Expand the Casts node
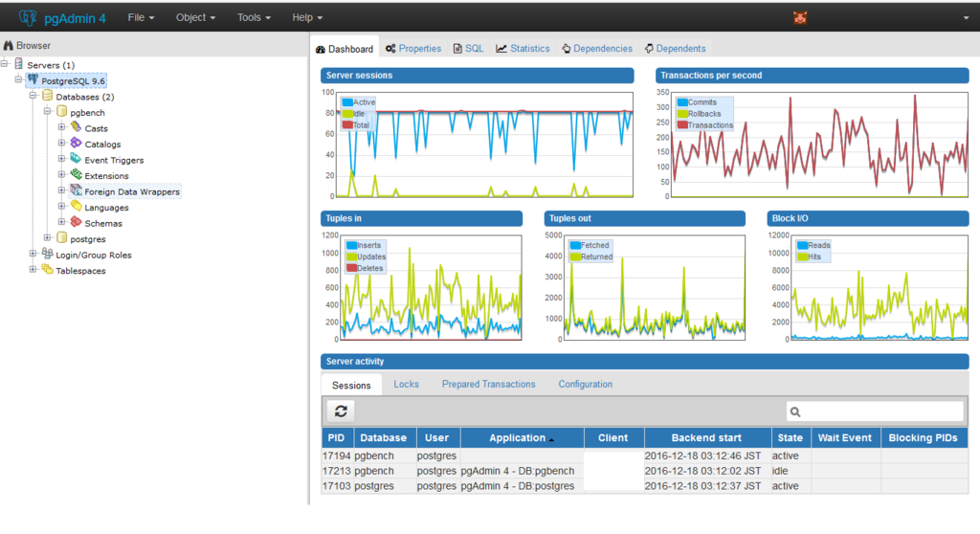Image resolution: width=980 pixels, height=534 pixels. tap(62, 127)
